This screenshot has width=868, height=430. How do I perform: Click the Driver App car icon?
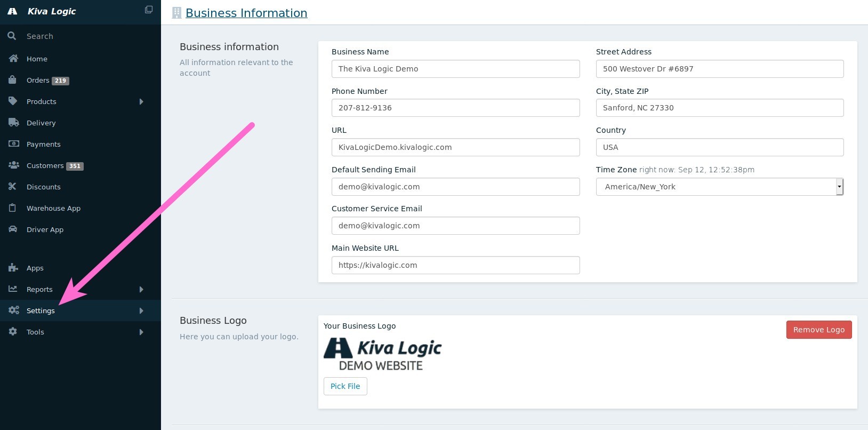(x=13, y=229)
